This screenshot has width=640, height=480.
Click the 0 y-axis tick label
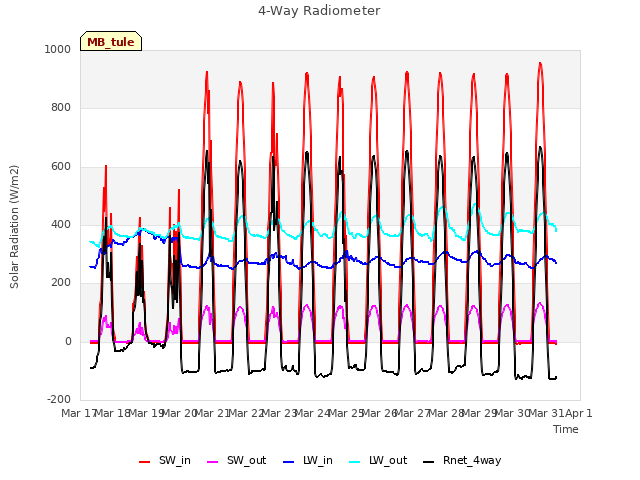[68, 341]
